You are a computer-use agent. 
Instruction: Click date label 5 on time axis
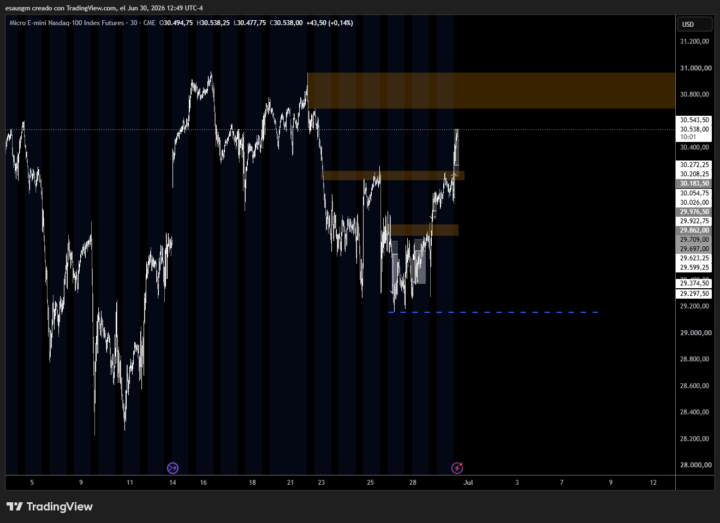[x=32, y=483]
